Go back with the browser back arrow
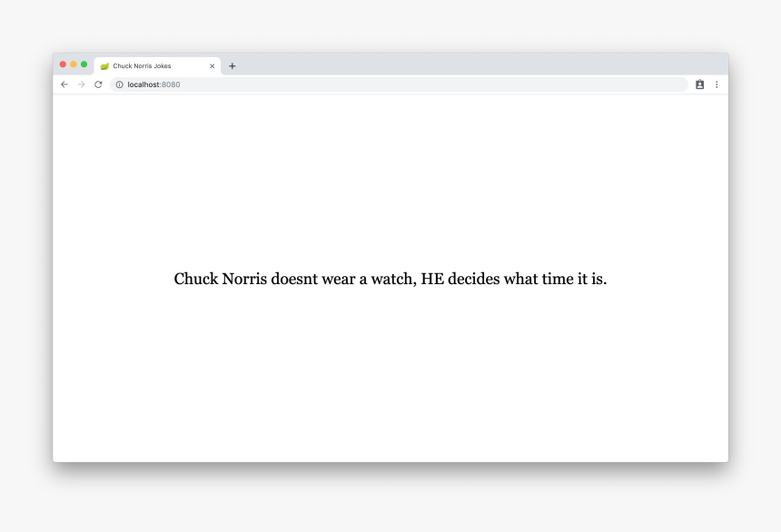 tap(64, 84)
